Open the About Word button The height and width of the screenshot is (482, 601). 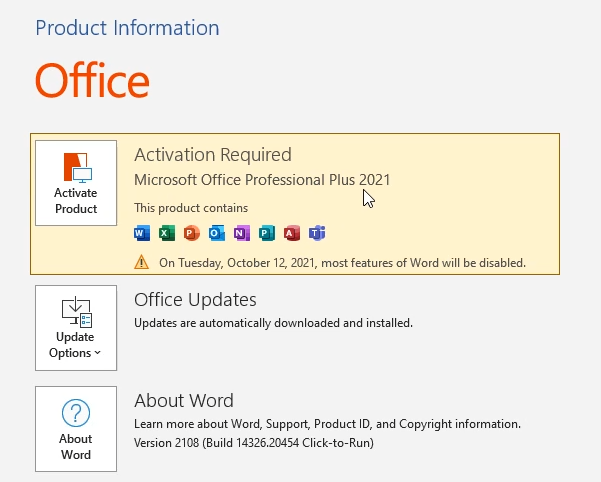tap(76, 429)
